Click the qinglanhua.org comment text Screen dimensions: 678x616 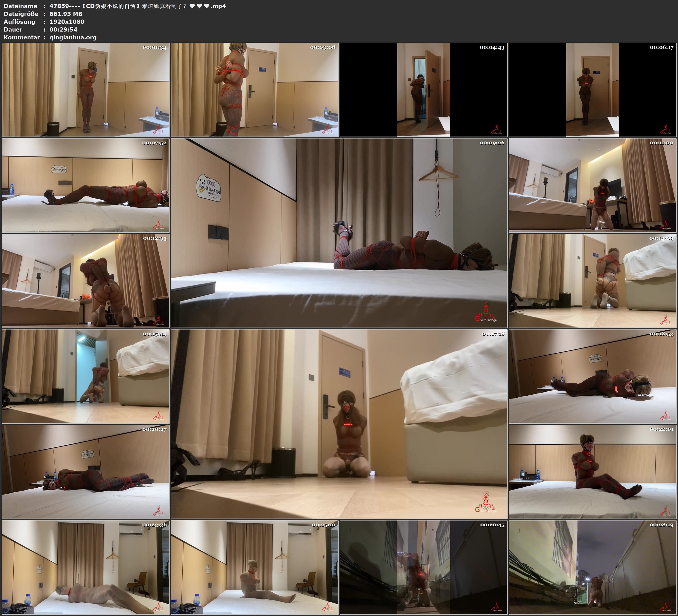[x=73, y=37]
